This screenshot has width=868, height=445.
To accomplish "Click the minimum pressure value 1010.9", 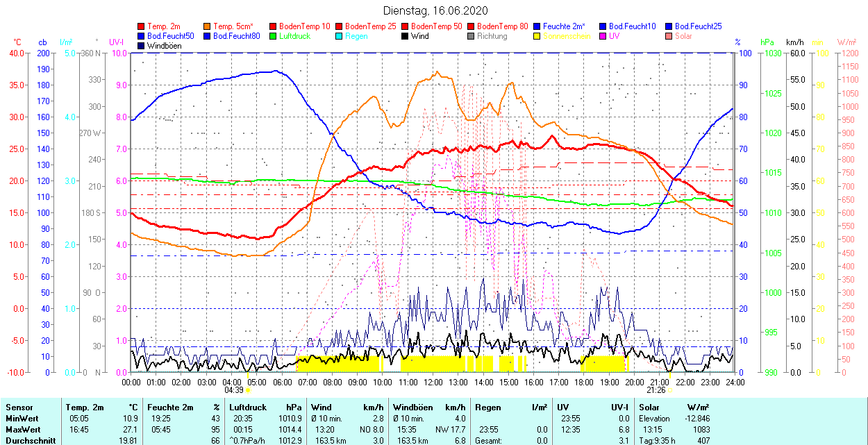I will (x=290, y=419).
